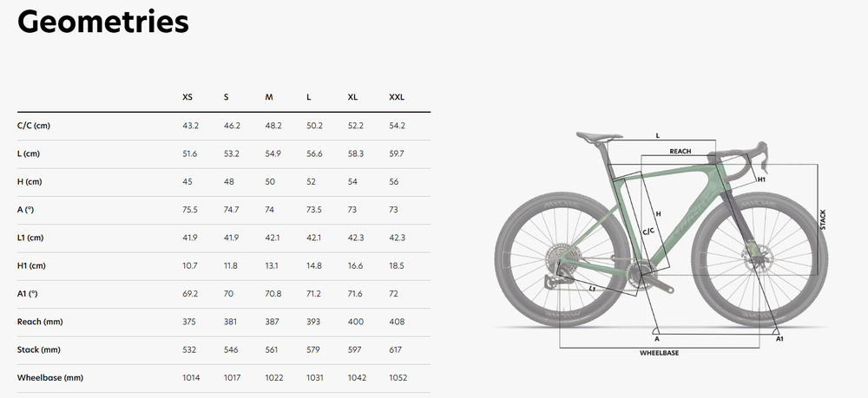
Task: Click the Stack (mm) row label
Action: tap(39, 349)
